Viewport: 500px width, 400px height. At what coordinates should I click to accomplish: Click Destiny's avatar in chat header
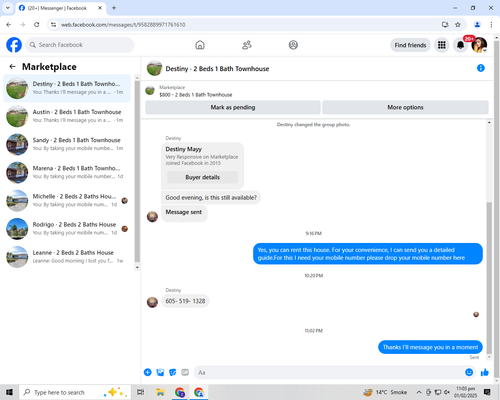coord(154,68)
